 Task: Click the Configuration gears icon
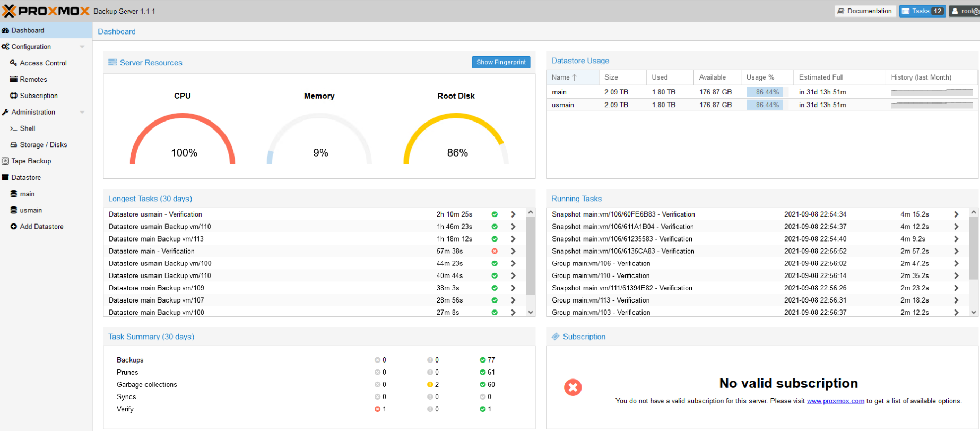pyautogui.click(x=5, y=47)
